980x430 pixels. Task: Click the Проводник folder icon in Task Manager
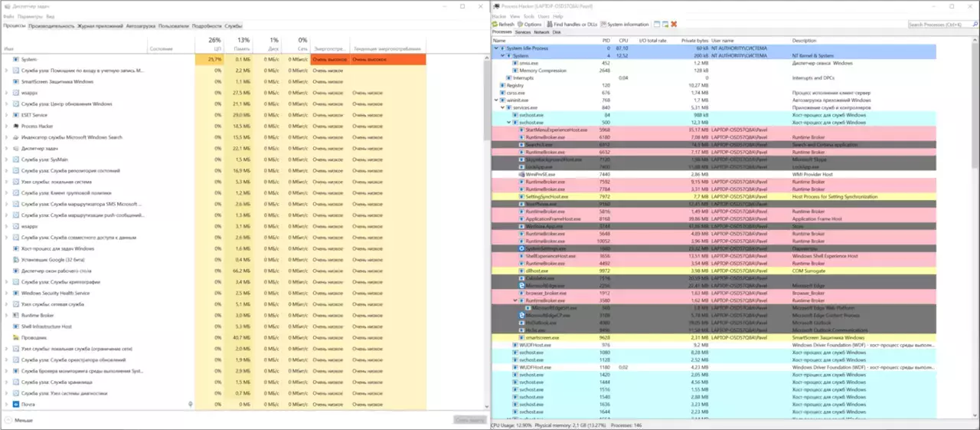[16, 337]
